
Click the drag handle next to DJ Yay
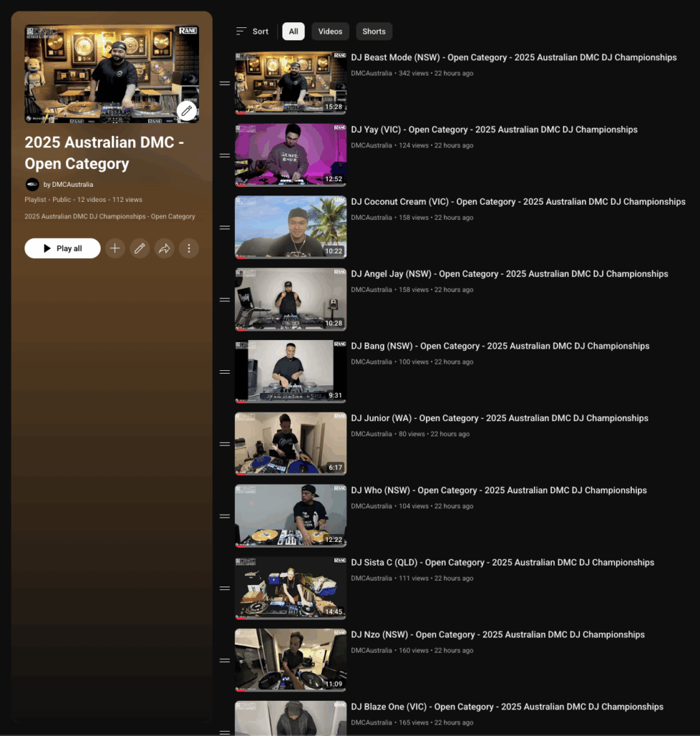224,155
